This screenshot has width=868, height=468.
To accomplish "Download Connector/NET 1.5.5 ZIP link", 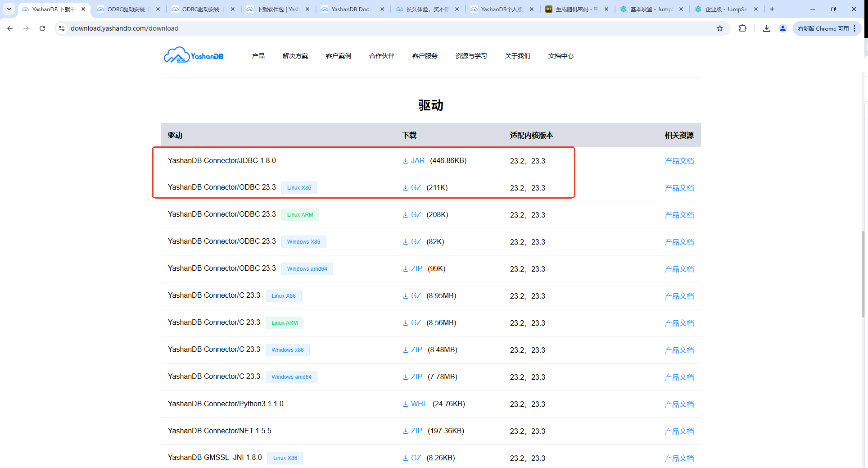I will (x=416, y=431).
